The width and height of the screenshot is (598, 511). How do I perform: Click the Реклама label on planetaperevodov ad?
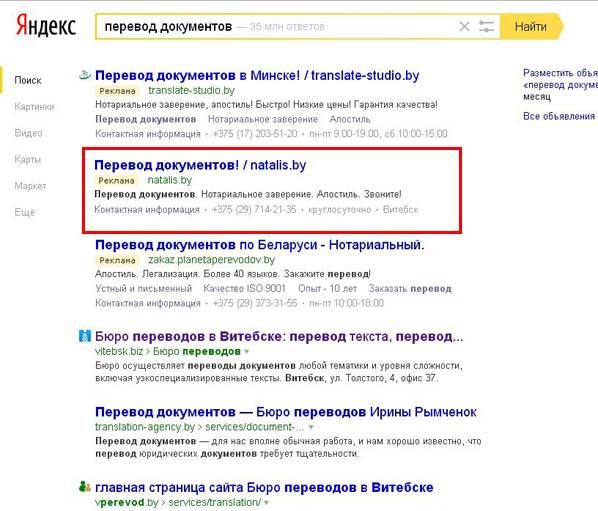click(x=117, y=260)
